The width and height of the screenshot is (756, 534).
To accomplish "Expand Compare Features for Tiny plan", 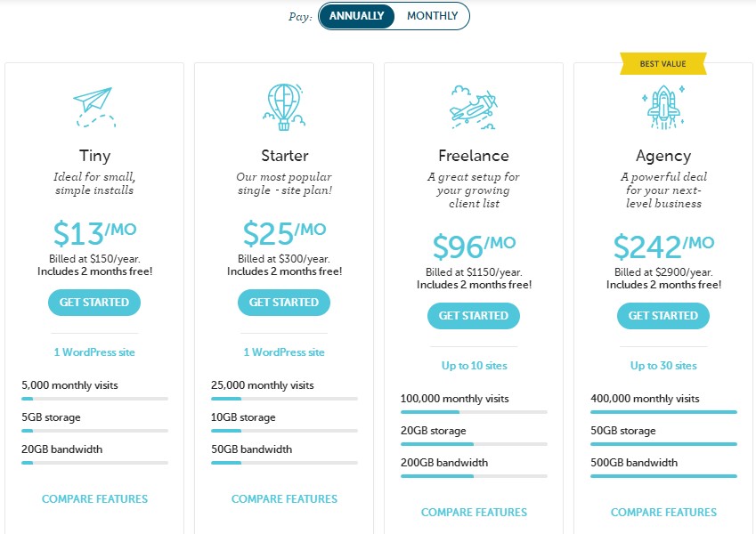I will coord(94,499).
